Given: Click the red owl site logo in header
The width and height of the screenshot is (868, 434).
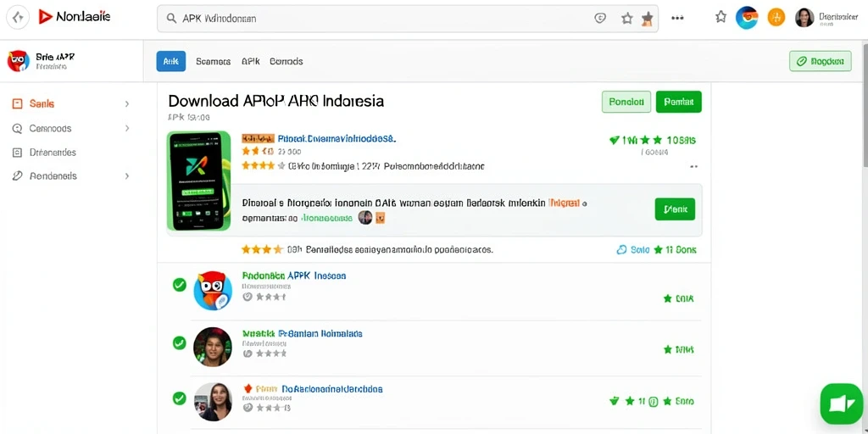Looking at the screenshot, I should click(x=19, y=61).
